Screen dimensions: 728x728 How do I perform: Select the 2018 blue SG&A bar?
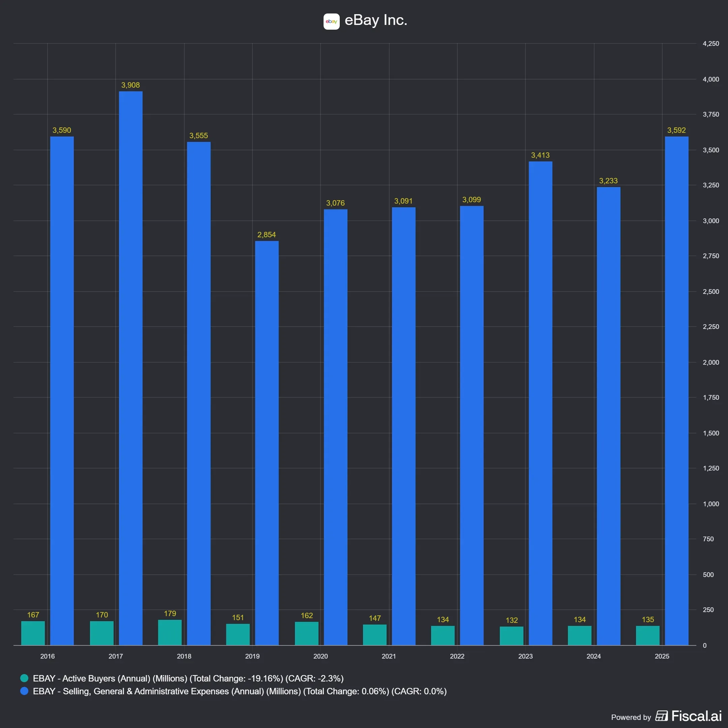[x=199, y=393]
